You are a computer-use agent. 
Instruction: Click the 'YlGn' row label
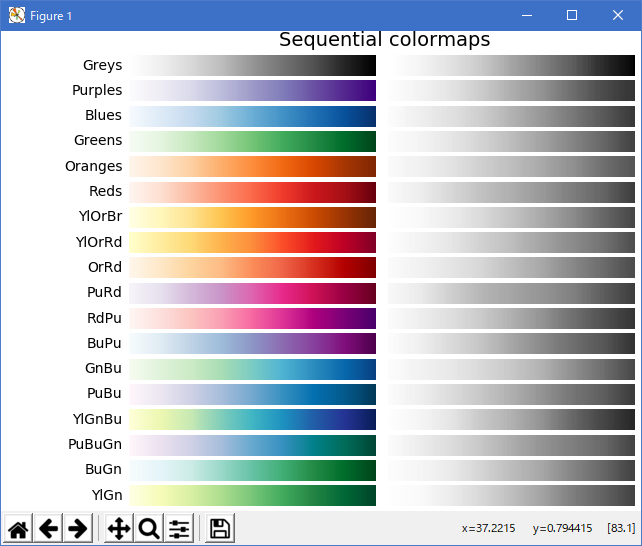(x=107, y=495)
